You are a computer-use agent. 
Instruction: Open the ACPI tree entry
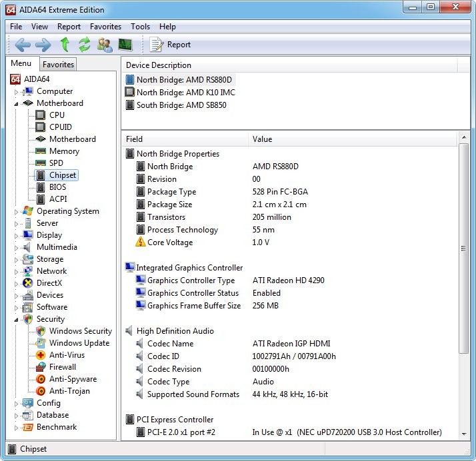58,199
